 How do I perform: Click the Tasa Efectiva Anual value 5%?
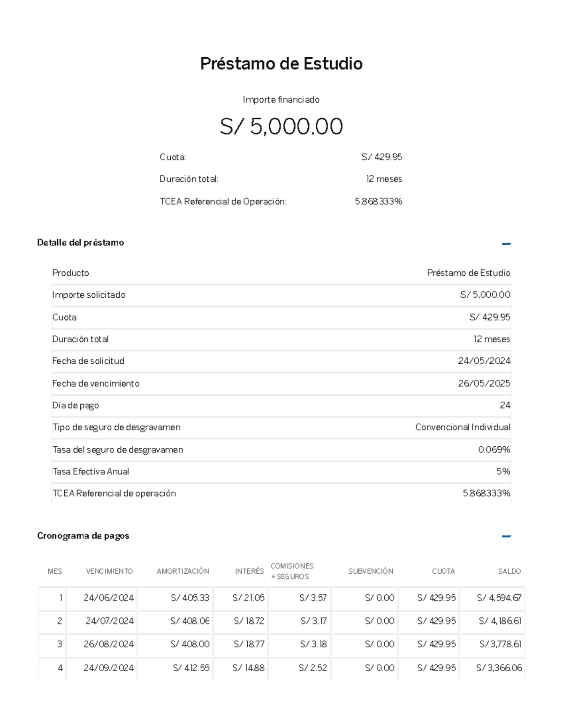[x=503, y=472]
